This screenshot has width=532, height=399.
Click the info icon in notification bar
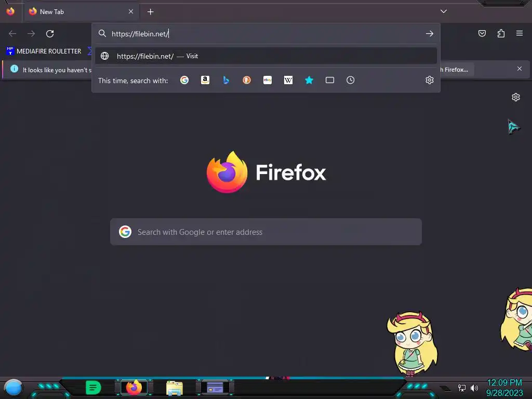coord(14,69)
